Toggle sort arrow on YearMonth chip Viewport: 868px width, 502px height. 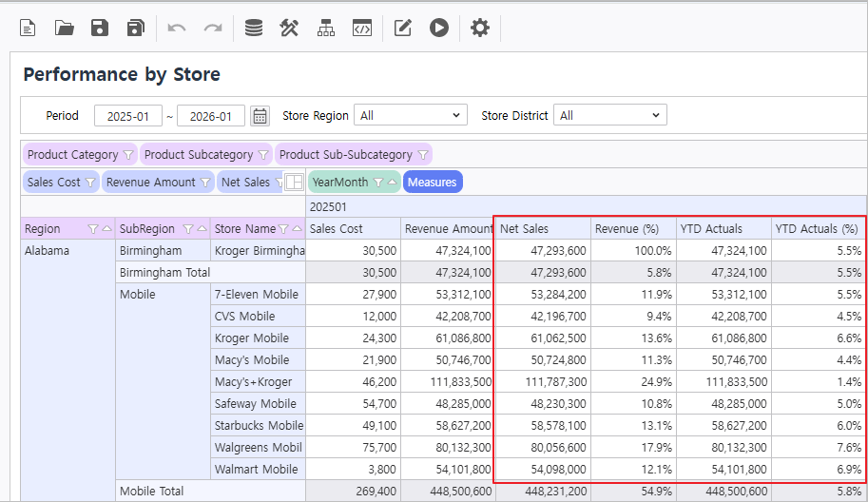(392, 182)
